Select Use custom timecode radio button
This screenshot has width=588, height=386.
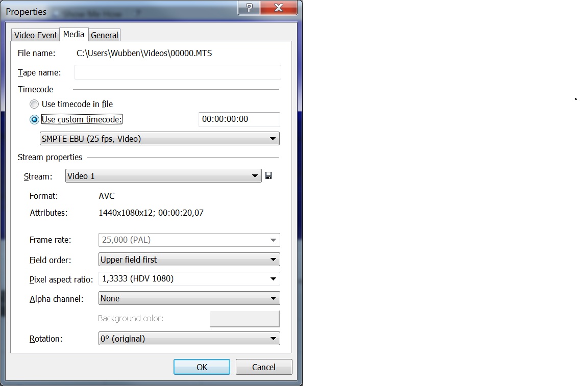coord(34,119)
